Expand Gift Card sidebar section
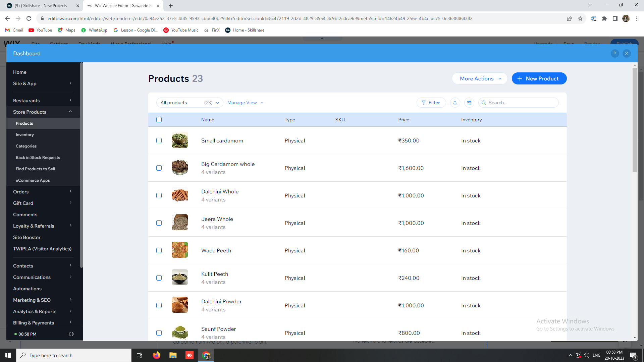 (43, 203)
